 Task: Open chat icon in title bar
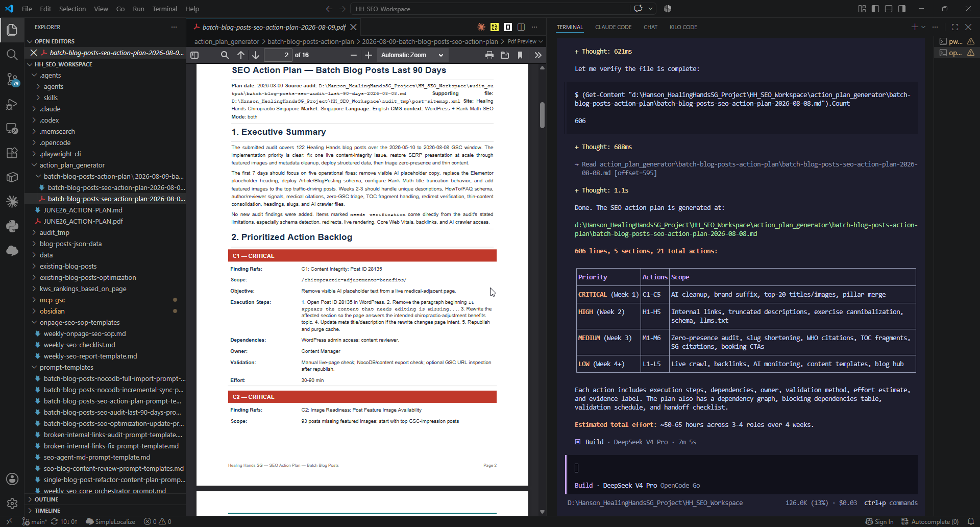(638, 9)
